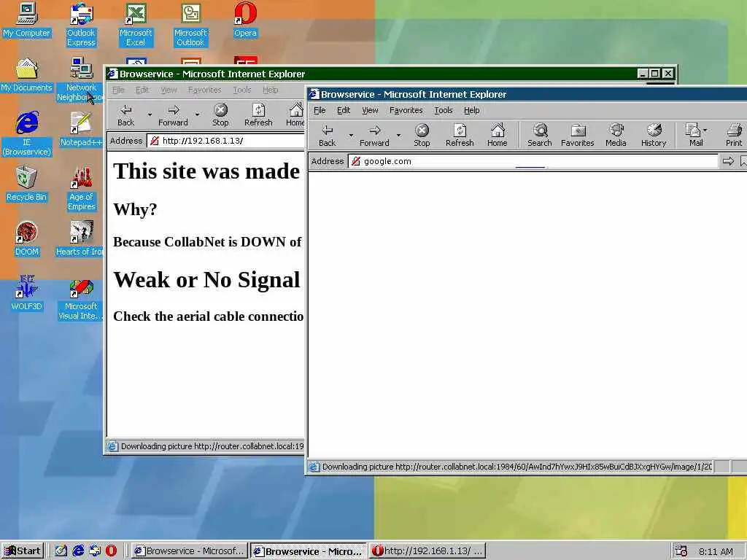Launch Internet Explorer from quick launch
This screenshot has height=560, width=747.
pos(77,551)
